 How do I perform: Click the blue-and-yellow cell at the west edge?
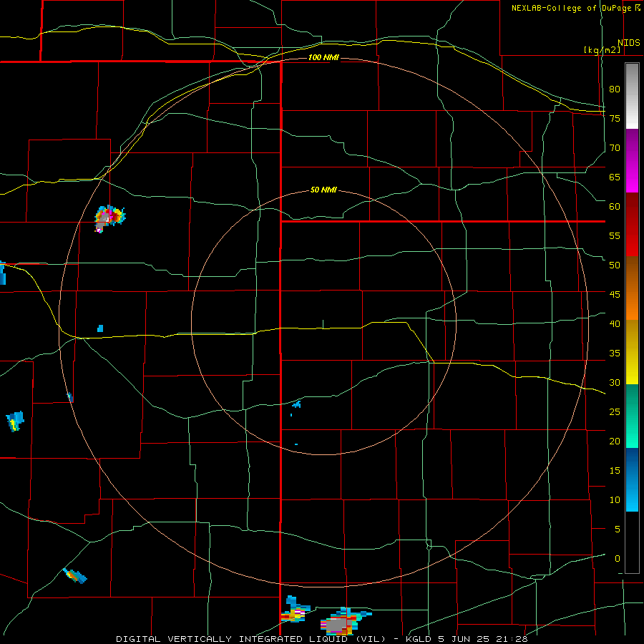pyautogui.click(x=15, y=421)
